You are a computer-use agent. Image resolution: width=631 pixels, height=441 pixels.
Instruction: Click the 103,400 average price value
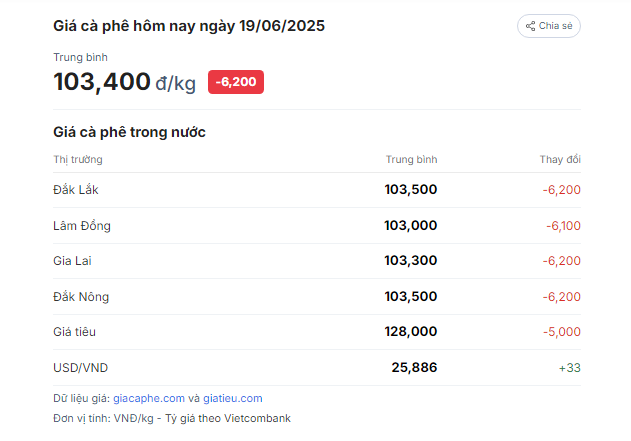pyautogui.click(x=102, y=82)
